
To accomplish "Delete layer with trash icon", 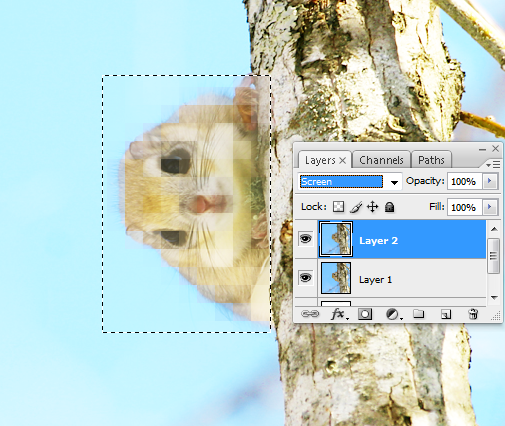I will coord(473,314).
